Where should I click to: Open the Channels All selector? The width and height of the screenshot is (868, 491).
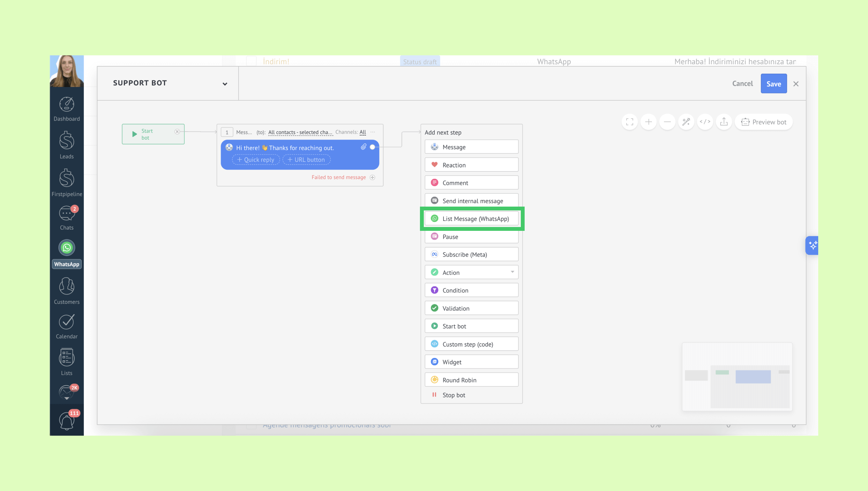pos(363,132)
